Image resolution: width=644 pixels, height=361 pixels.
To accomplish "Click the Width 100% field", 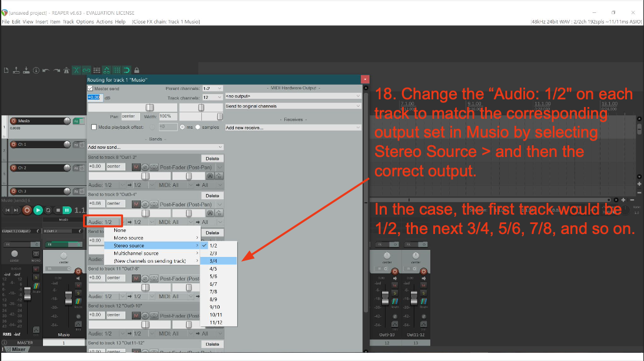I will (x=168, y=116).
